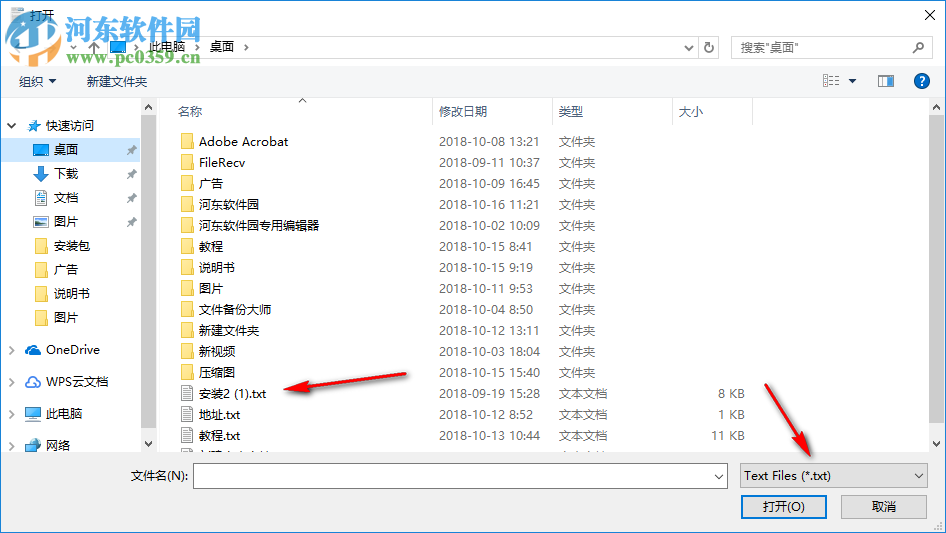Expand the chevron after 桌面 breadcrumb
The image size is (946, 533).
(246, 47)
